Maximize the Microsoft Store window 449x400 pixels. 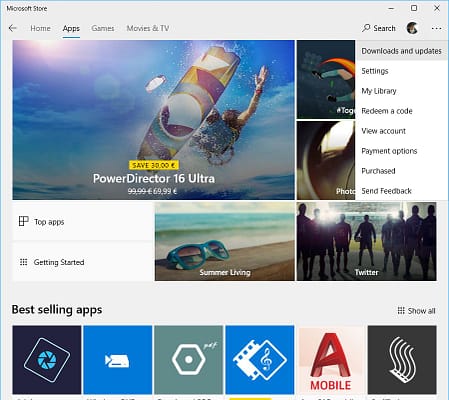414,8
